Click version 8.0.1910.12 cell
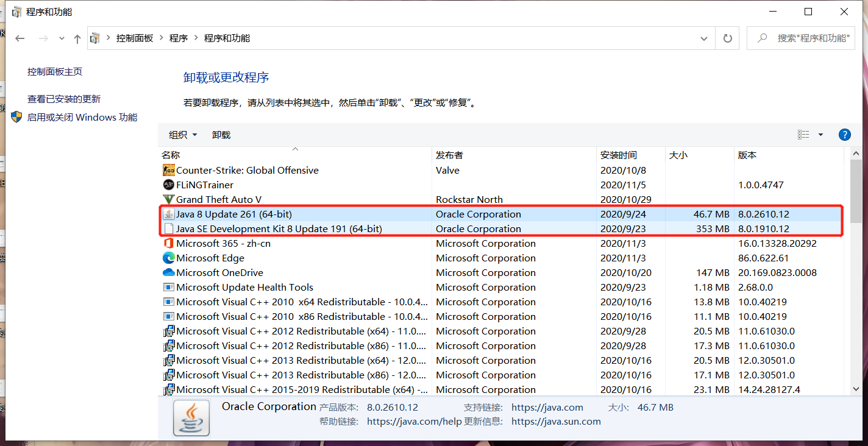The image size is (868, 446). 764,229
